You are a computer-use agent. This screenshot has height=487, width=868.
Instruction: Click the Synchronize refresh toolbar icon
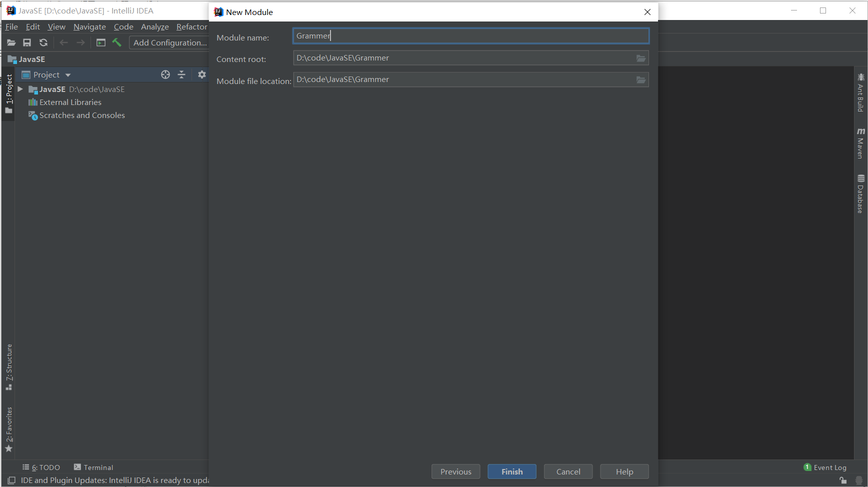pos(43,43)
